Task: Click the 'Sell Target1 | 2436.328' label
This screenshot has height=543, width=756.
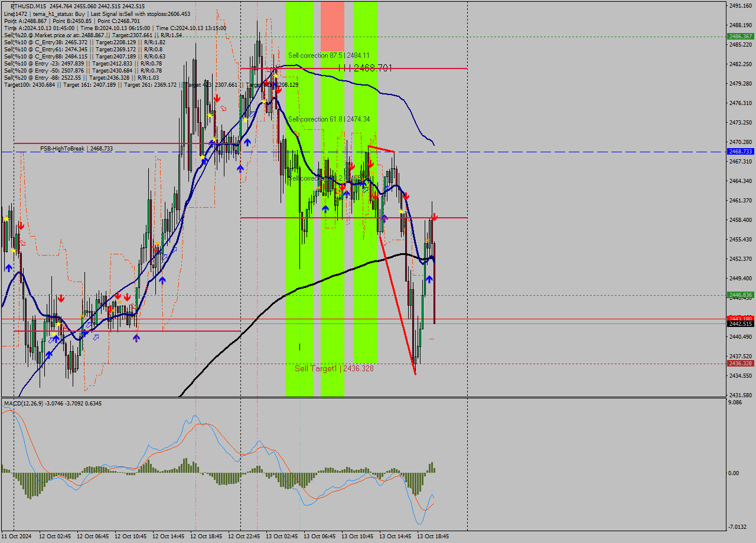Action: pyautogui.click(x=334, y=368)
